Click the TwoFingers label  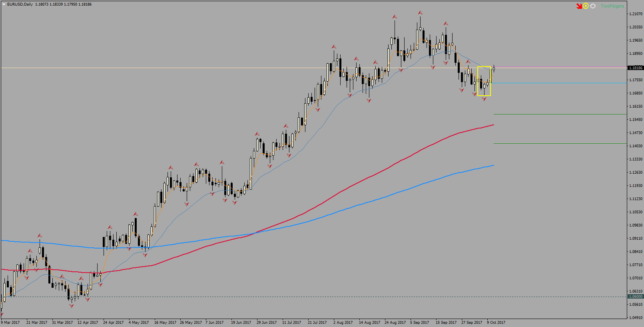(612, 6)
